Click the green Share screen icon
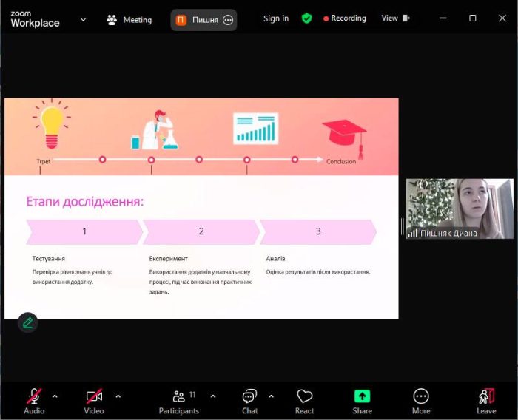 362,396
